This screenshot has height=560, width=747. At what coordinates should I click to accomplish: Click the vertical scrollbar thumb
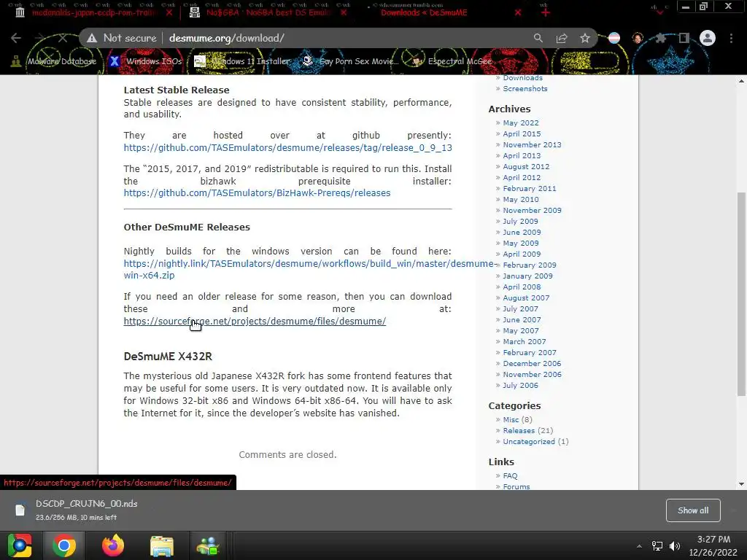coord(741,294)
